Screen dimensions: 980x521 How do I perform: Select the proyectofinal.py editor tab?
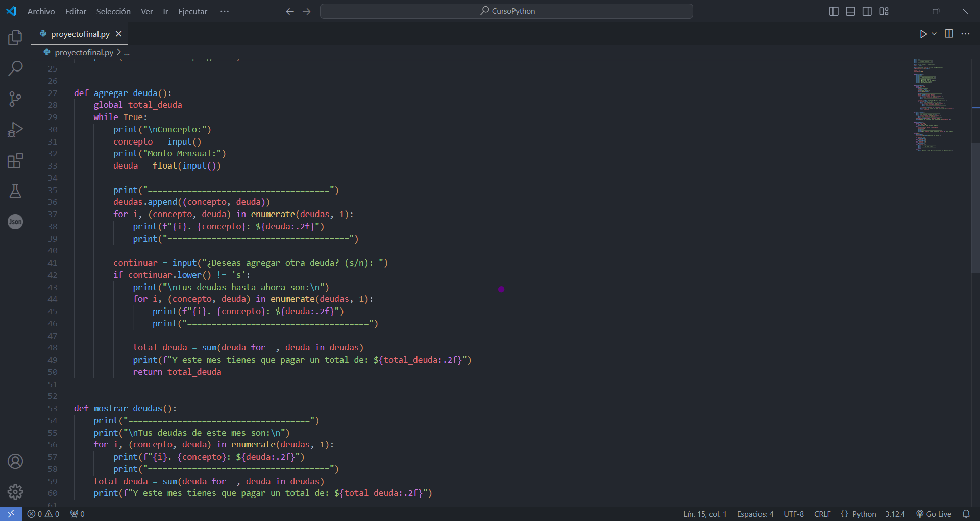80,34
